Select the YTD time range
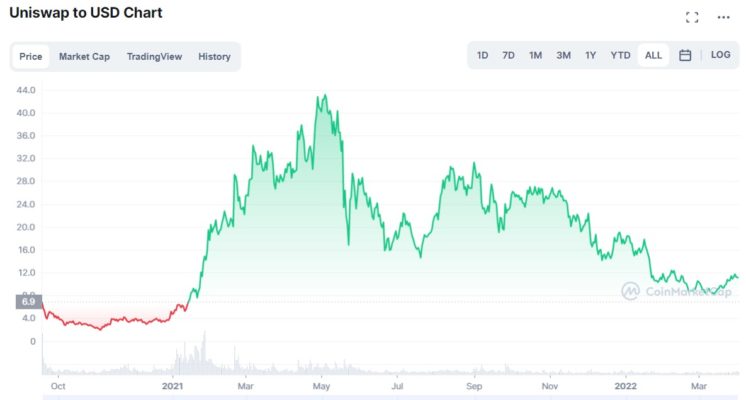This screenshot has height=400, width=746. point(621,56)
